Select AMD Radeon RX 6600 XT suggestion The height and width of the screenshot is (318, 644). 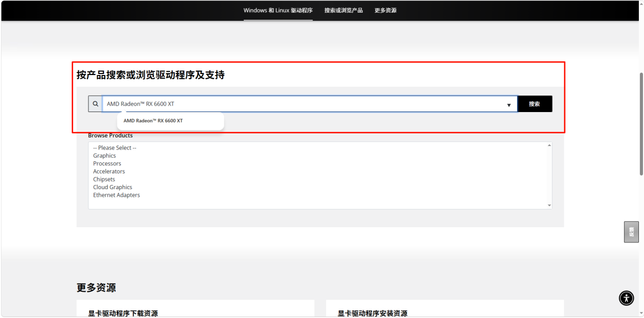(x=153, y=121)
